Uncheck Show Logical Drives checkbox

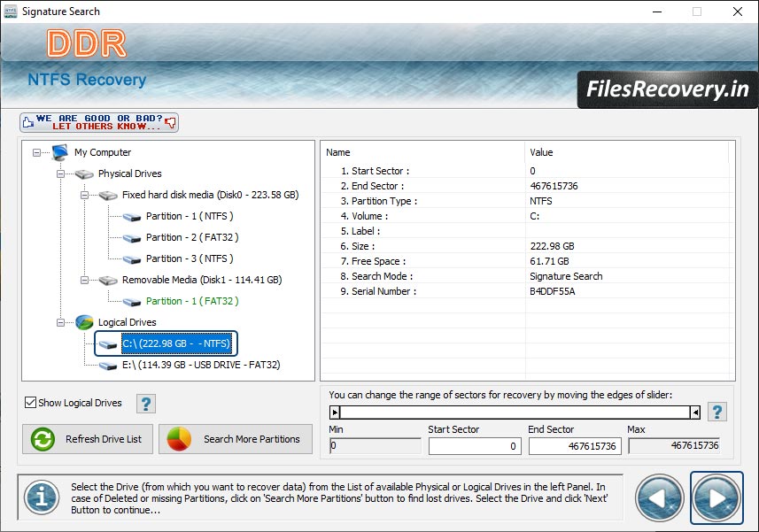30,403
